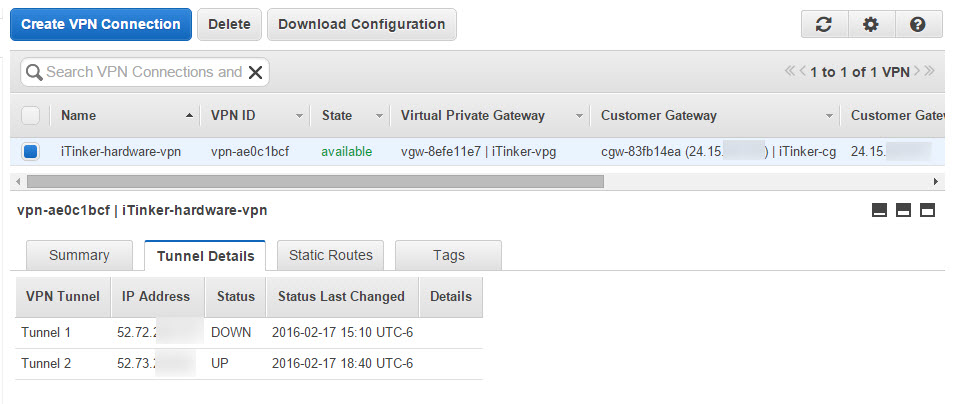Set details pane to split layout

903,210
